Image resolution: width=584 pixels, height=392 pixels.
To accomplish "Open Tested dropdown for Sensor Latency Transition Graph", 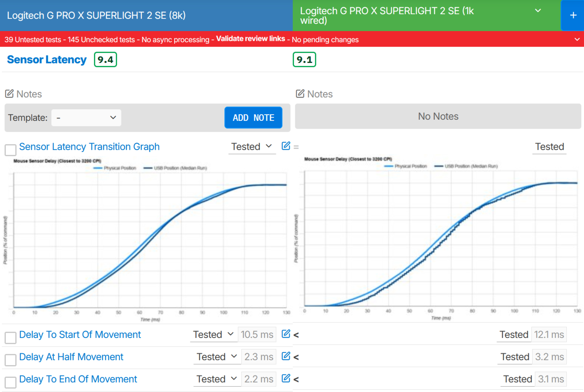I will pyautogui.click(x=252, y=147).
